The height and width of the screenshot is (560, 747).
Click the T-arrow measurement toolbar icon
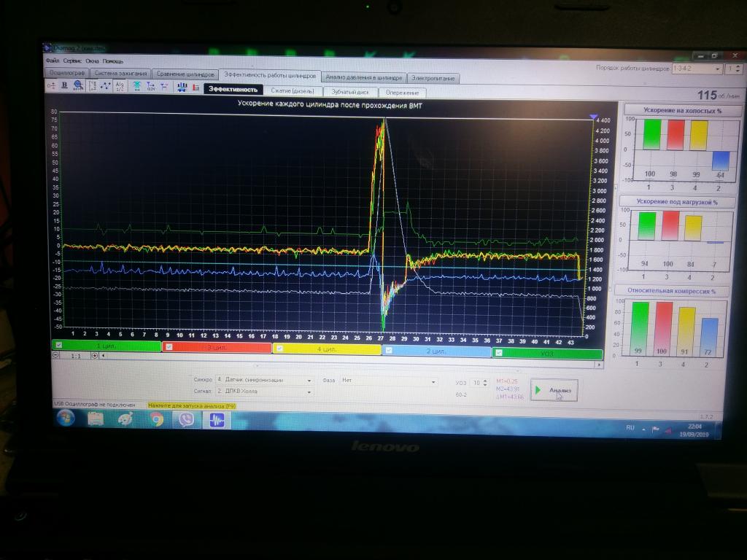pyautogui.click(x=150, y=86)
